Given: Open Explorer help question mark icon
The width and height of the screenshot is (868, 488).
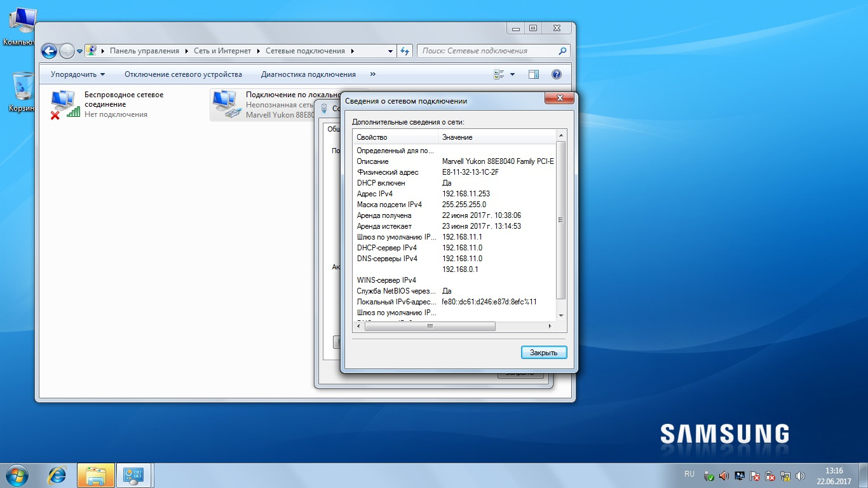Looking at the screenshot, I should 557,74.
